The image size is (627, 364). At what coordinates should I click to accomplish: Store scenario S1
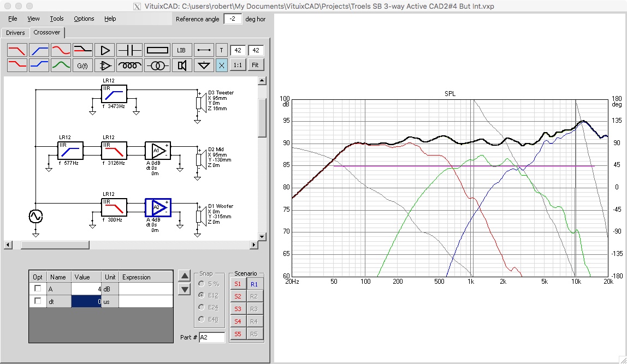click(238, 284)
